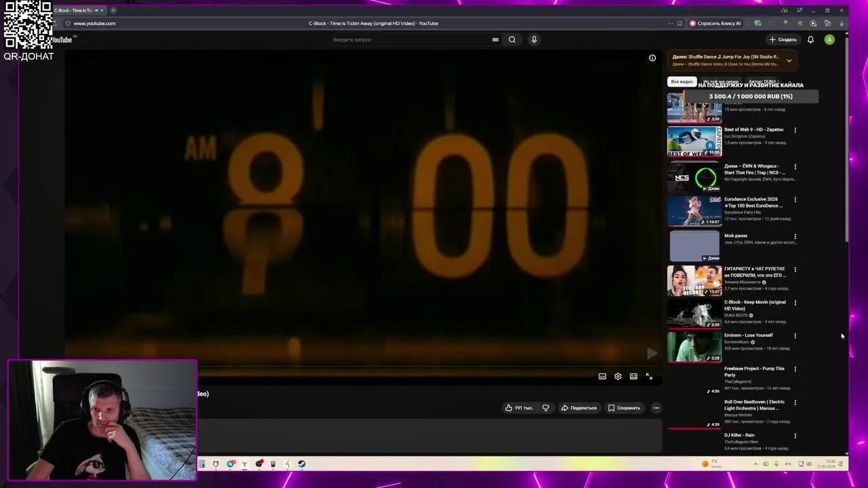This screenshot has width=868, height=488.
Task: Start voice search with the microphone icon
Action: coord(534,39)
